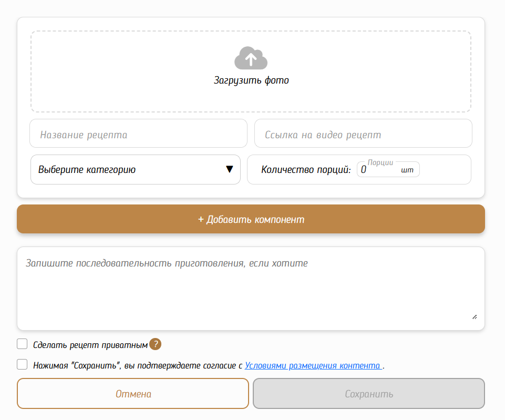The image size is (505, 420).
Task: Focus the Название рецепта field
Action: pos(138,135)
